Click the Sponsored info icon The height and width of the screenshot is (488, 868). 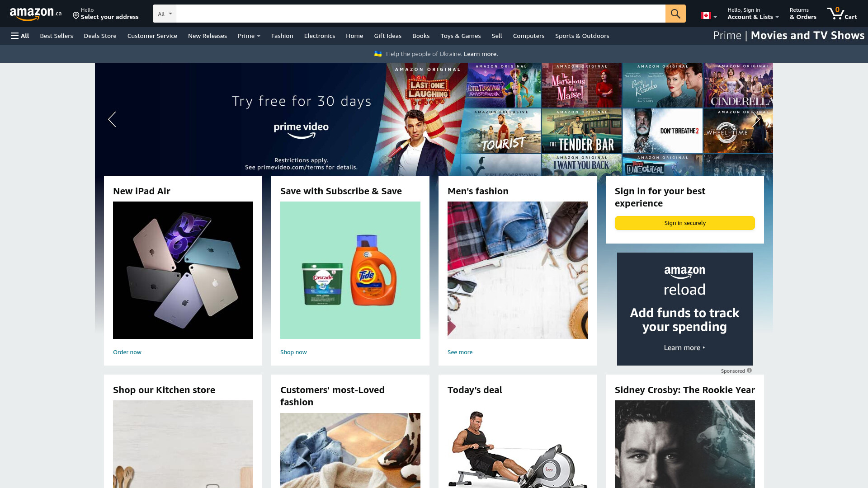pos(749,371)
